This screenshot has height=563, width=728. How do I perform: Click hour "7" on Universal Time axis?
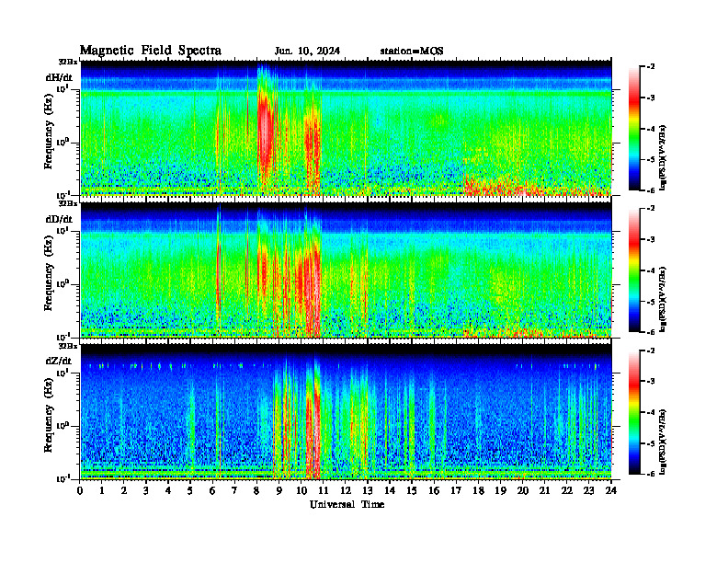234,491
